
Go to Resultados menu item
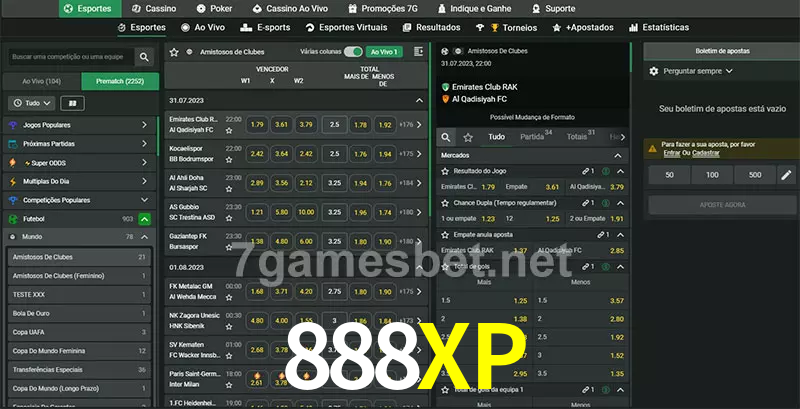(x=431, y=28)
